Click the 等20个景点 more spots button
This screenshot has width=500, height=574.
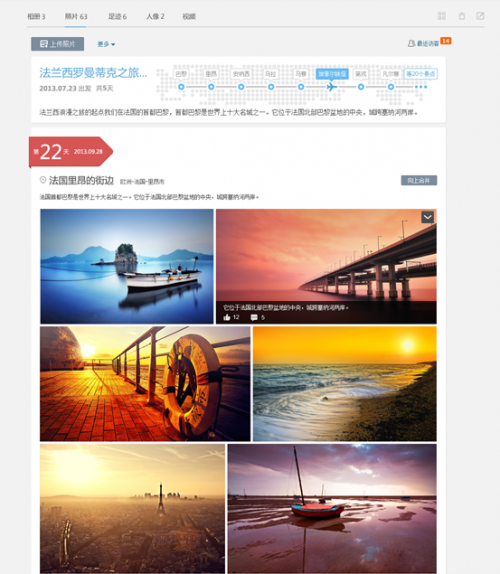(x=421, y=74)
